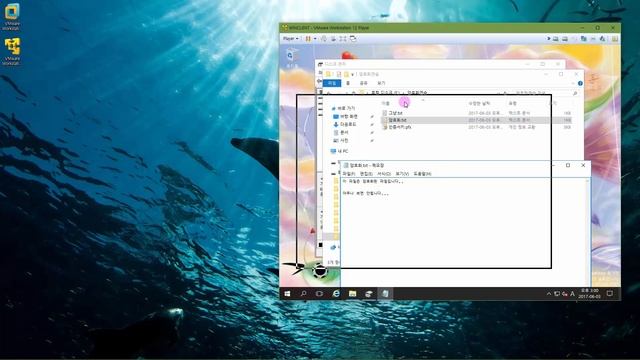Screen dimensions: 640x360
Task: Switch to Notepad taskbar button
Action: tap(385, 293)
